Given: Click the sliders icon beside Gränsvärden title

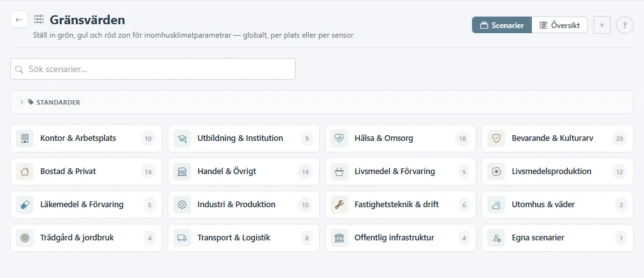Looking at the screenshot, I should pos(39,19).
